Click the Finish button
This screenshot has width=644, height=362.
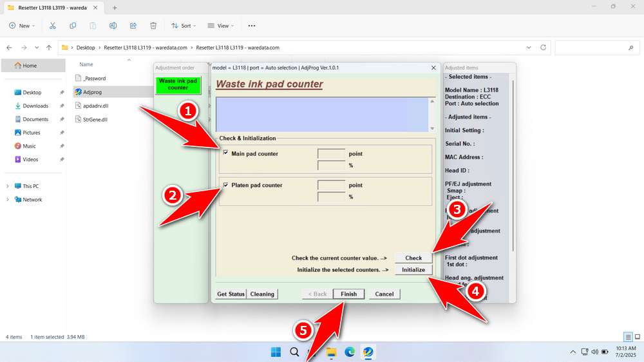pyautogui.click(x=348, y=294)
